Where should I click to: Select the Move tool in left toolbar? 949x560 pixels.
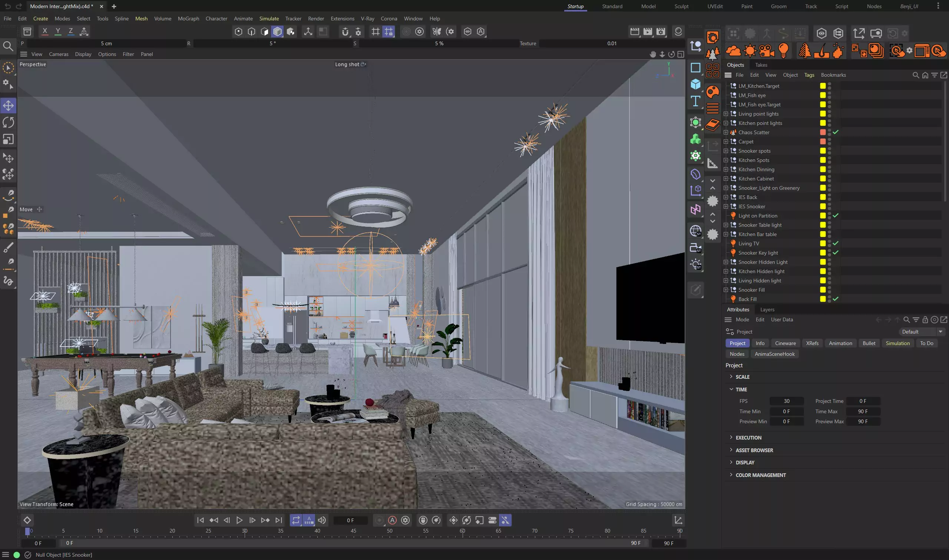pyautogui.click(x=8, y=106)
